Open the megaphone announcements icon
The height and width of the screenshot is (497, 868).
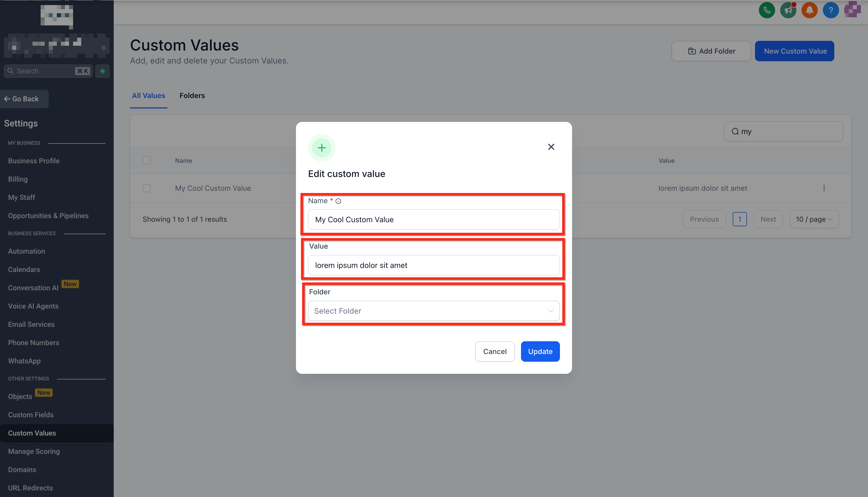coord(788,10)
